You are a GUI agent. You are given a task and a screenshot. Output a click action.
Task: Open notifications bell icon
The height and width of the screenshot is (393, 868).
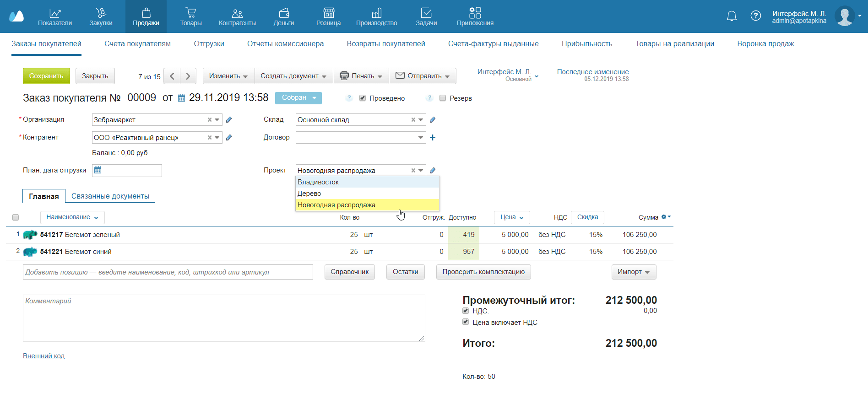coord(732,16)
